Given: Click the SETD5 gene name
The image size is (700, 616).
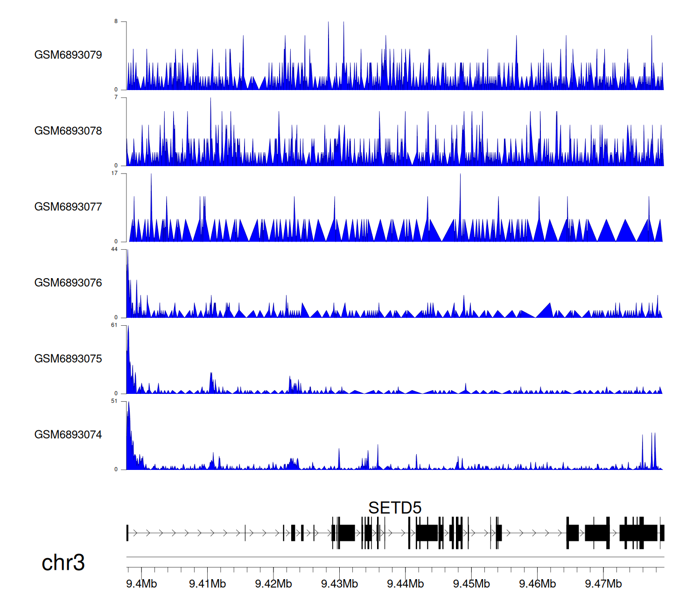Looking at the screenshot, I should (x=395, y=508).
